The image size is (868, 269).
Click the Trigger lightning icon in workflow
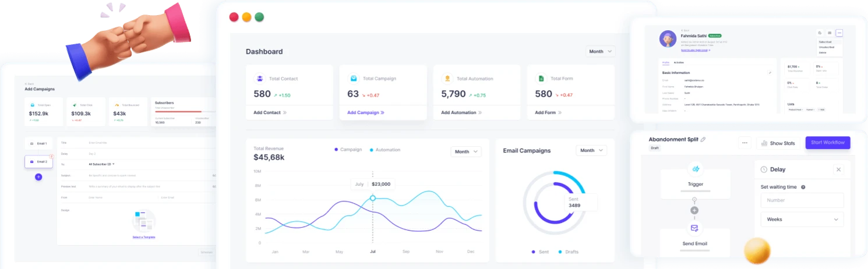coord(694,169)
